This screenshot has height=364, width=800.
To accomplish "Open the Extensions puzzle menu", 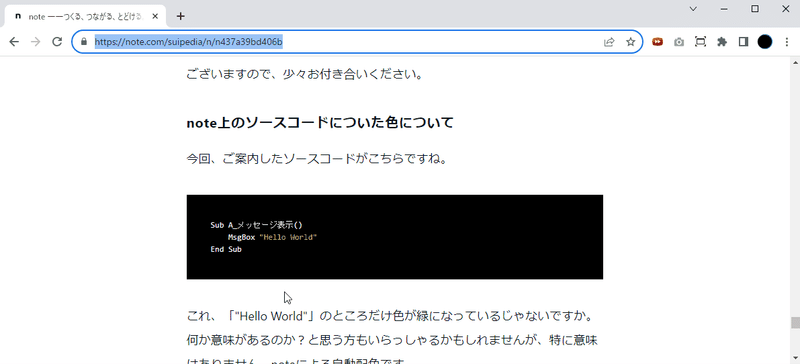I will (721, 42).
